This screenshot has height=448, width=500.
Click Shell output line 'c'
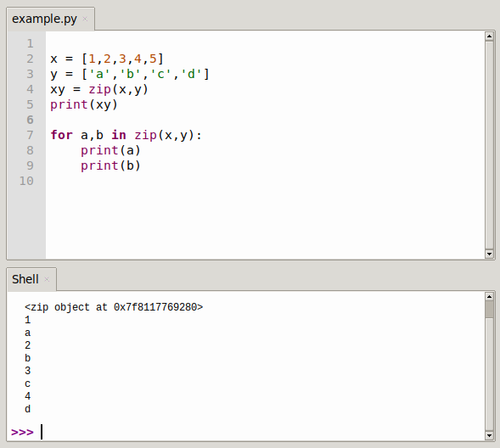pos(28,384)
